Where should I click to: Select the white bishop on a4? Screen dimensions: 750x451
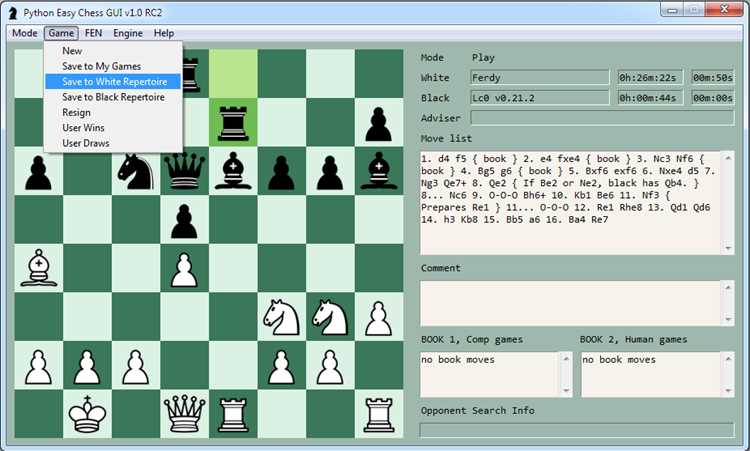[x=38, y=268]
